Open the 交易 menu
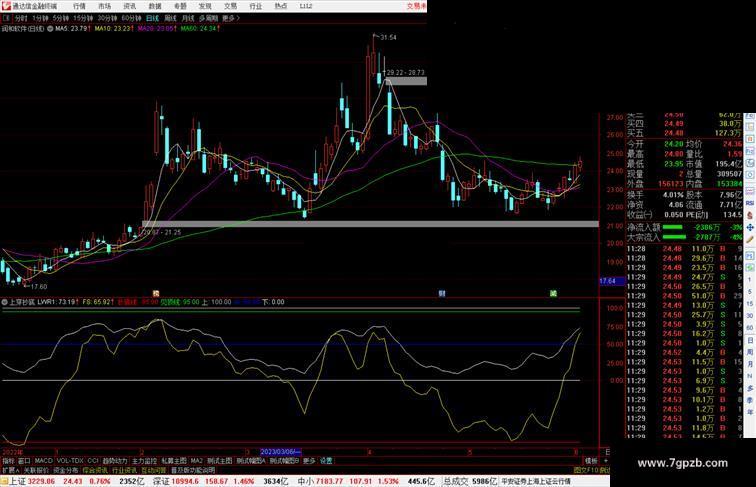This screenshot has height=487, width=756. [x=230, y=6]
